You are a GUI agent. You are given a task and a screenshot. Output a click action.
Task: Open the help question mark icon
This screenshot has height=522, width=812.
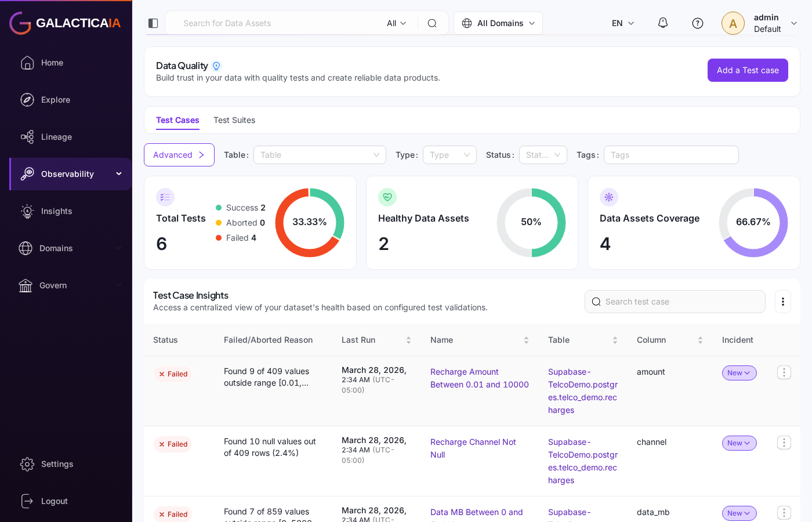pyautogui.click(x=698, y=23)
